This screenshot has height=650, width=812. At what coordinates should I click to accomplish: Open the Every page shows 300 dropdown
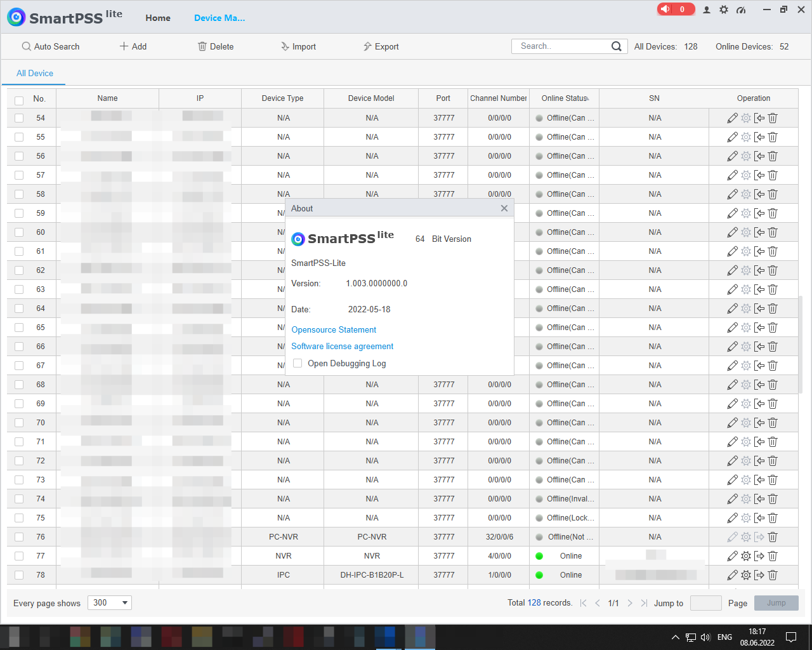(110, 603)
